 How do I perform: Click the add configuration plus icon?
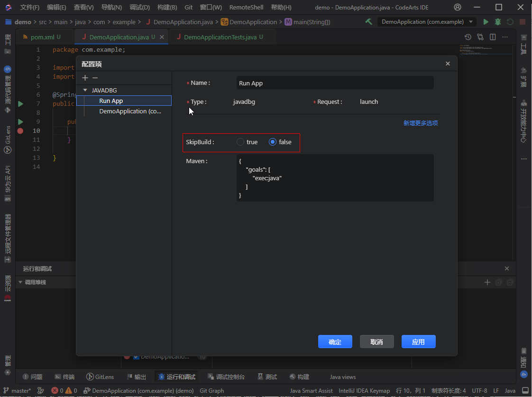coord(85,78)
